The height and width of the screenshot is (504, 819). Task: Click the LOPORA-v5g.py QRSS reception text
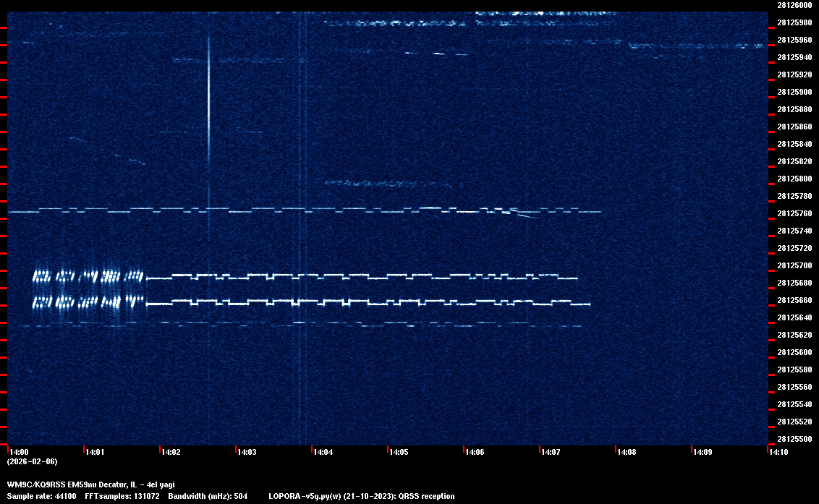361,496
